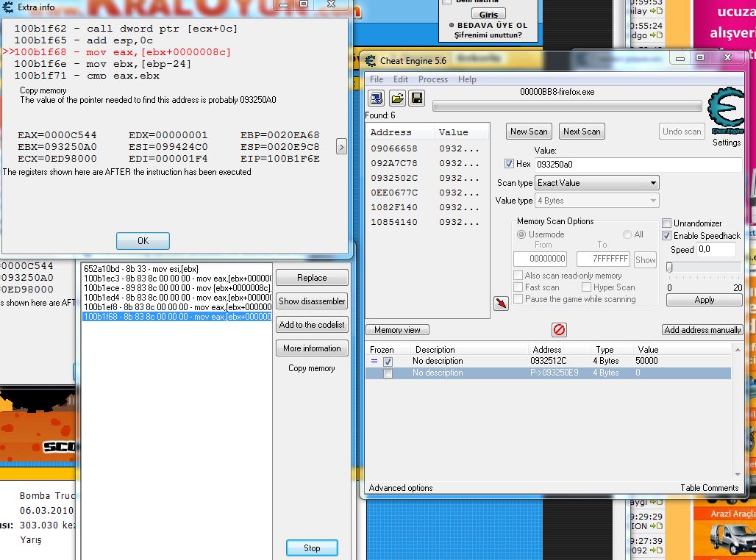Click the Extra info scroll arrow button
Viewport: 756px width, 560px height.
point(341,147)
